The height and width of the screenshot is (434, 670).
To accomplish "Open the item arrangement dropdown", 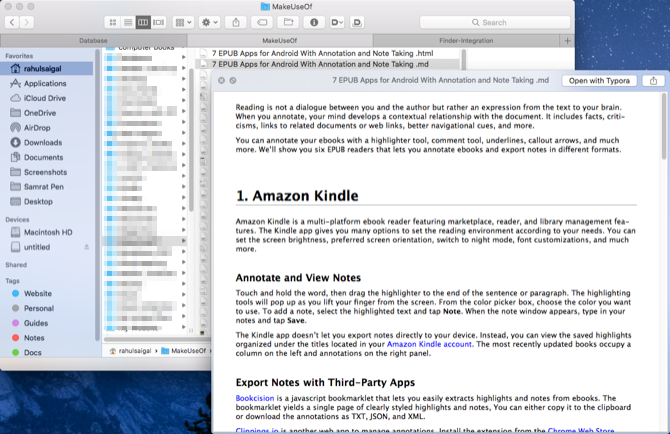I will tap(183, 21).
